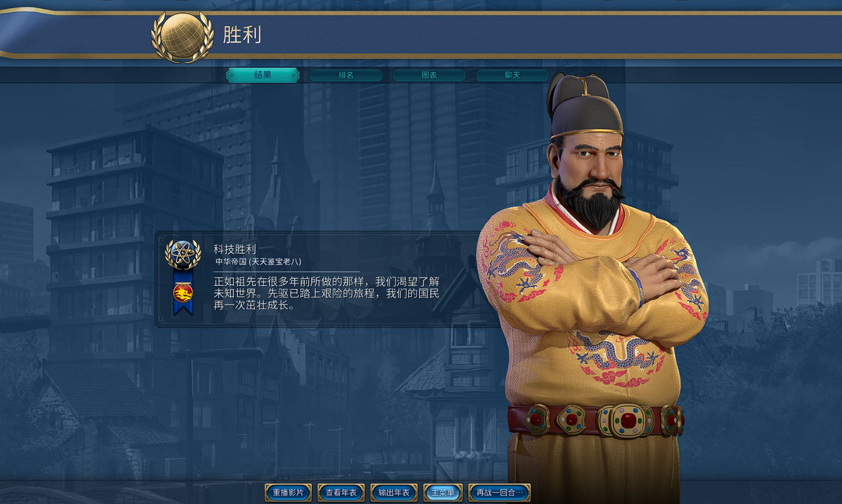Screen dimensions: 842x504
Task: Click the 中华帝国 player name line
Action: (258, 262)
